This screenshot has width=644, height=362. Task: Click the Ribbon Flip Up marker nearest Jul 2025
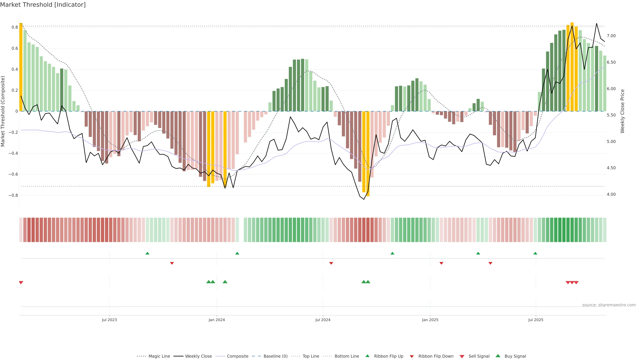click(535, 253)
